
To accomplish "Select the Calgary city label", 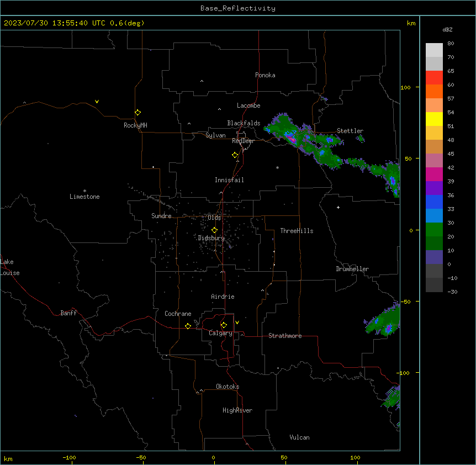I will point(221,333).
